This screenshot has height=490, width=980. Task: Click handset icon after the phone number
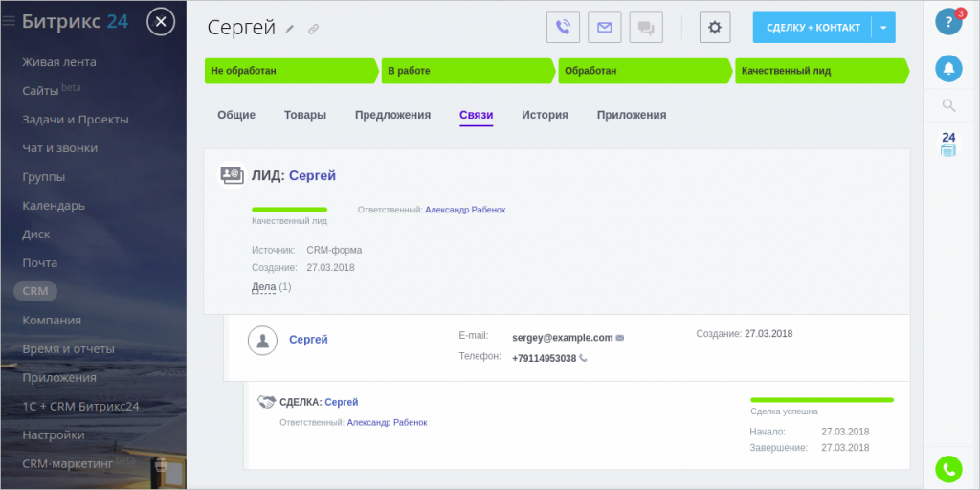click(x=583, y=358)
